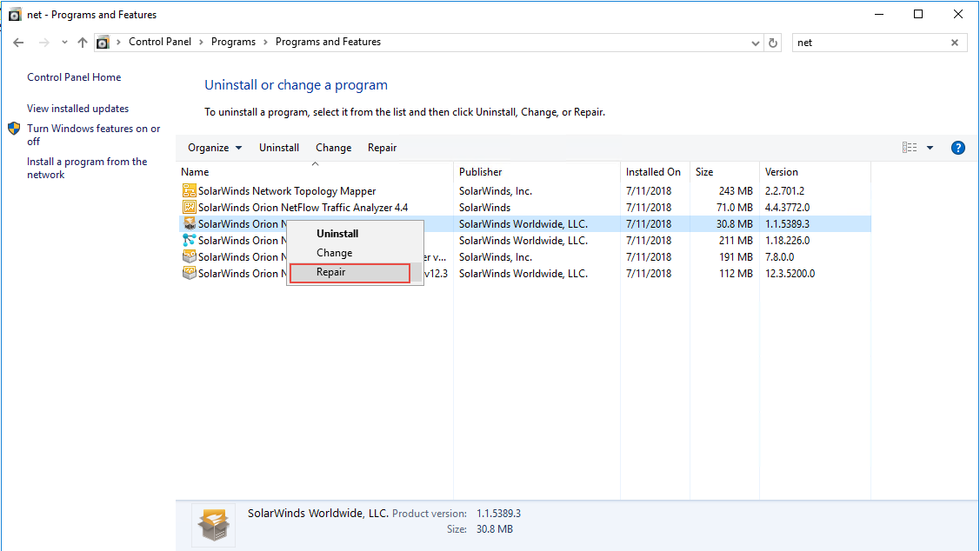Clear the net search with the X
The height and width of the screenshot is (551, 980).
(954, 42)
